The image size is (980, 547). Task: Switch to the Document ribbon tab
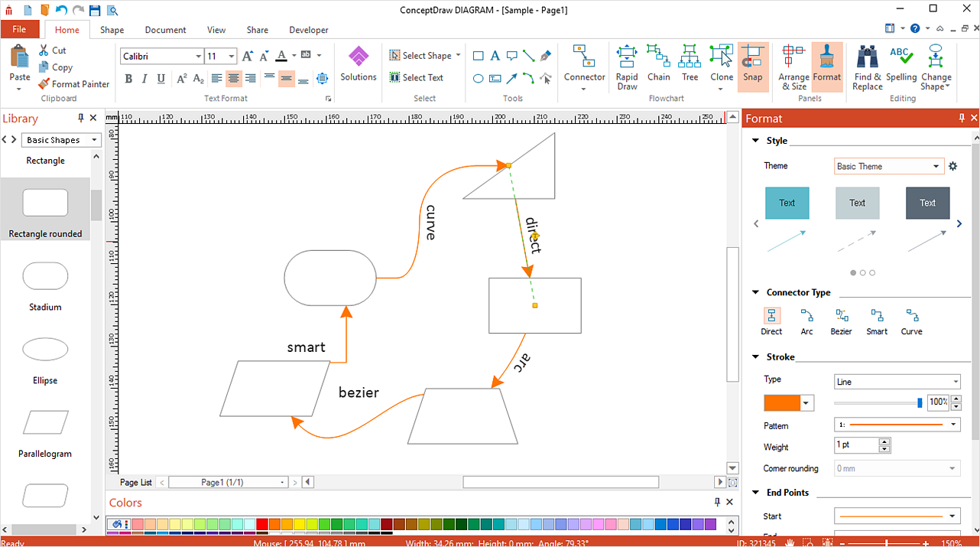[165, 30]
